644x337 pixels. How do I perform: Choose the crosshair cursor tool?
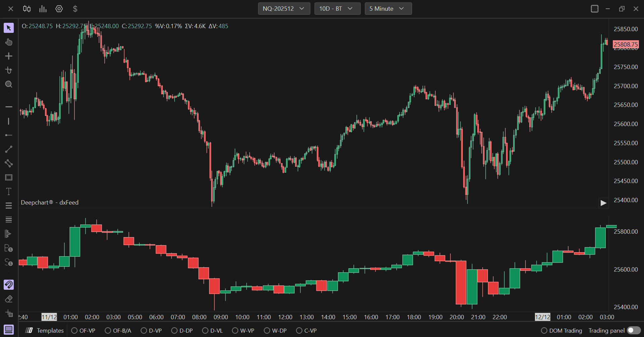9,56
